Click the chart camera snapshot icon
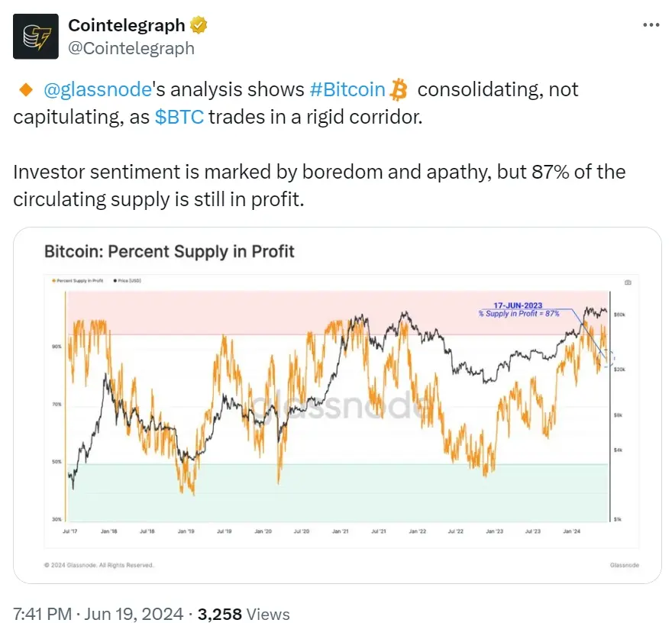The width and height of the screenshot is (672, 623). 628,282
